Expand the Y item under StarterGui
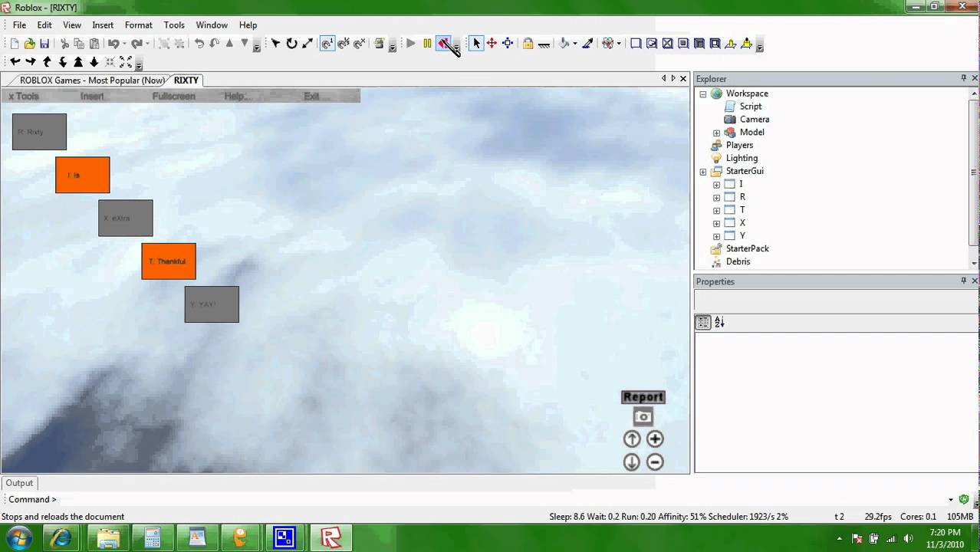 point(716,237)
